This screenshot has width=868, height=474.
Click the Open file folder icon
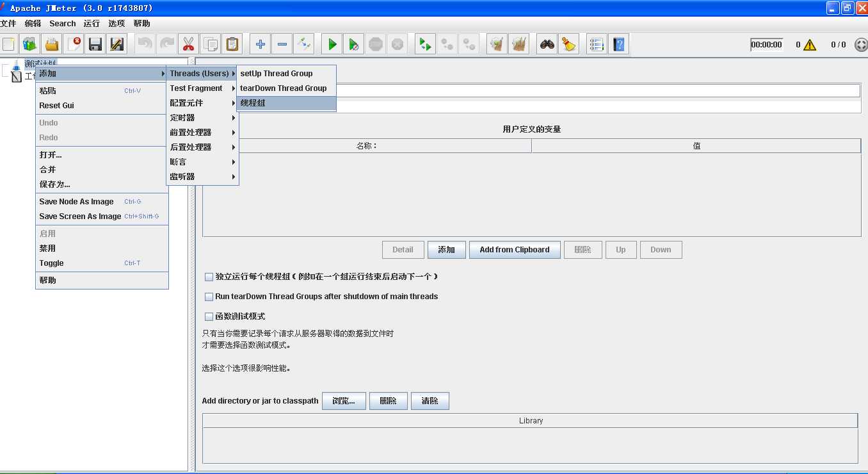[52, 44]
